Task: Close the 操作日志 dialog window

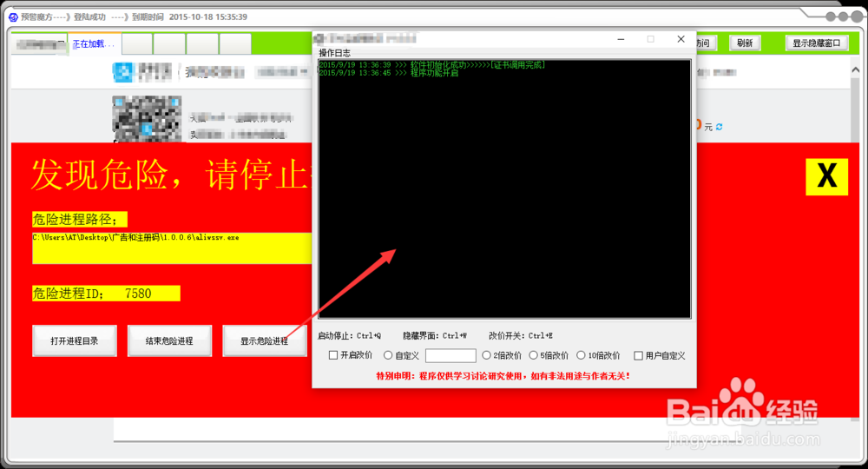Action: 681,39
